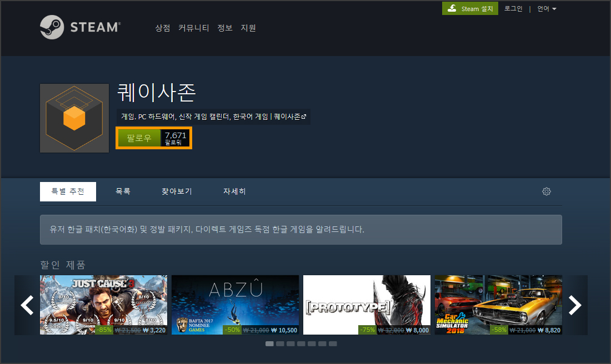Click the -58% discount badge
Screen dimensions: 611x364
point(499,330)
